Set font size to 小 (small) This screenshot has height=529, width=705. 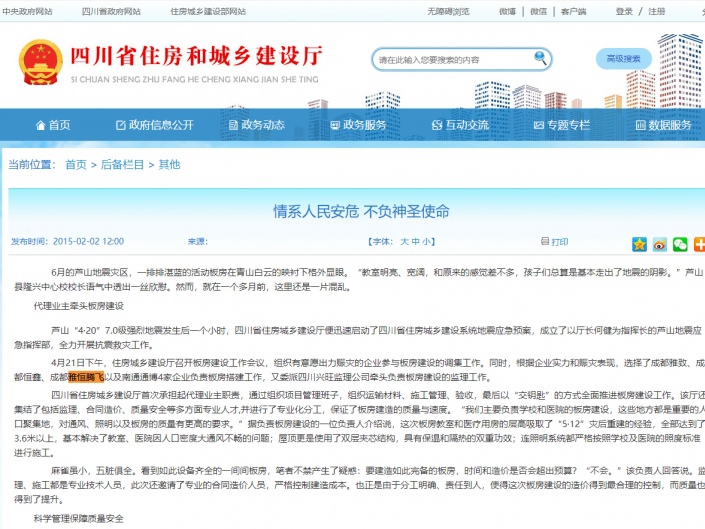click(426, 242)
